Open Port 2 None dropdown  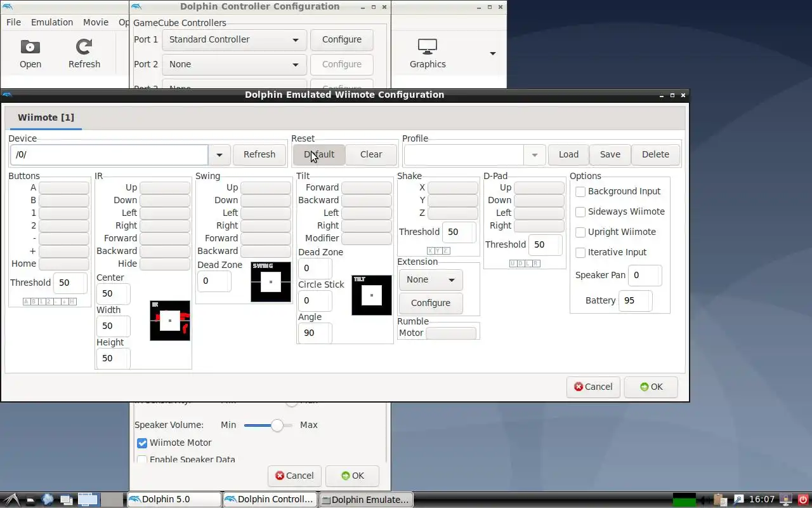pyautogui.click(x=234, y=64)
